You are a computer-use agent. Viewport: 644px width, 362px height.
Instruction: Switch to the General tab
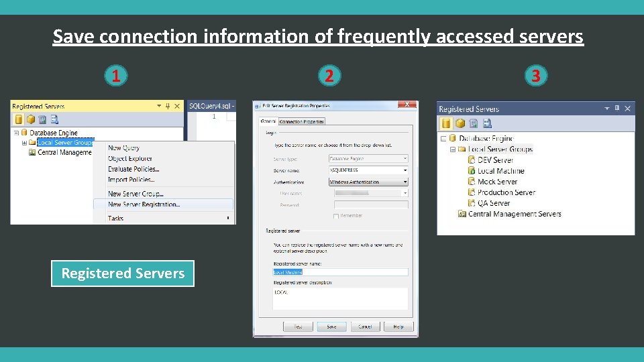268,121
